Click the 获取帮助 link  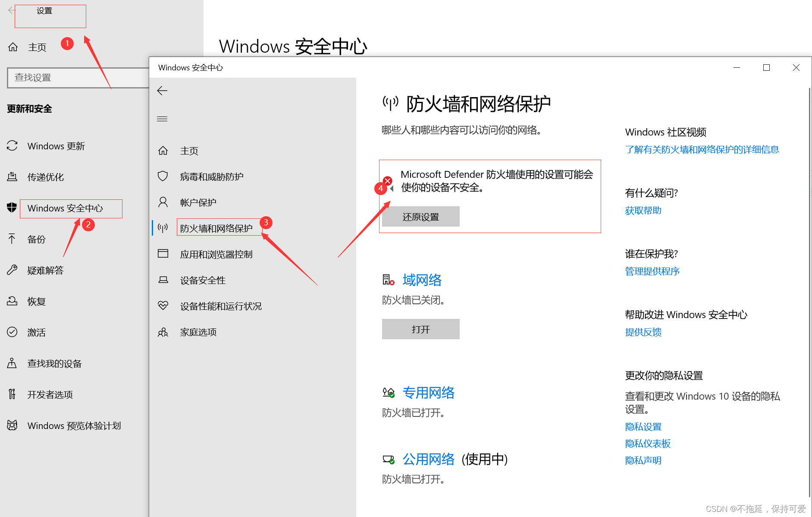coord(643,210)
